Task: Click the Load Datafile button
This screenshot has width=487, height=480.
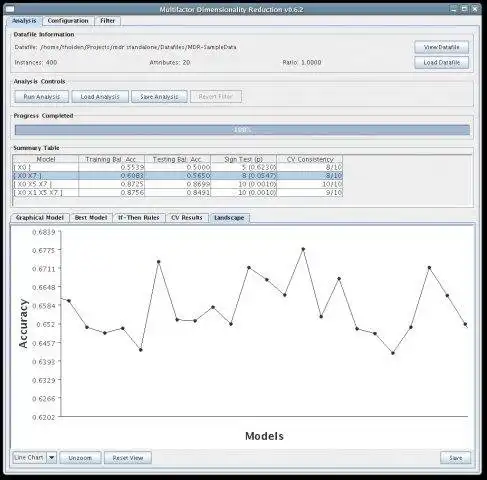Action: [441, 63]
